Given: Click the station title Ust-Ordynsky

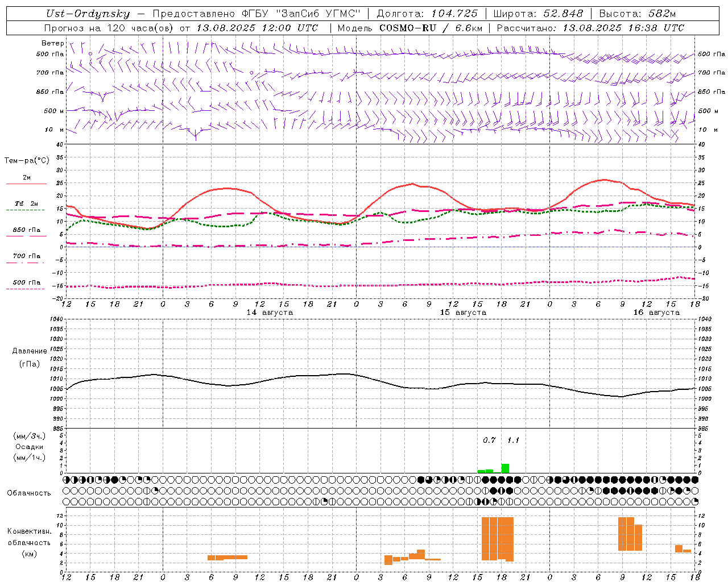Looking at the screenshot, I should [x=88, y=14].
